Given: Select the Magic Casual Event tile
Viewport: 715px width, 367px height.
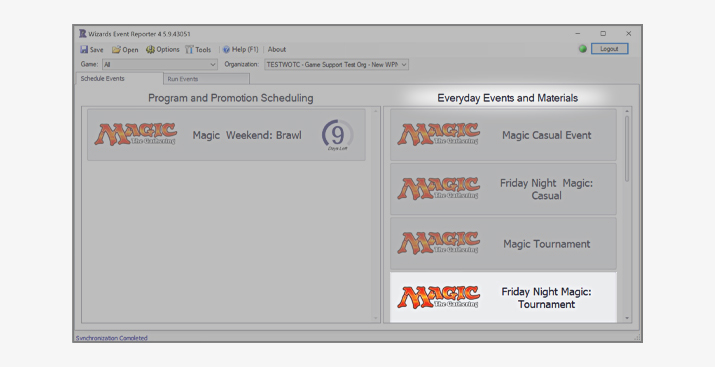Looking at the screenshot, I should (x=503, y=135).
